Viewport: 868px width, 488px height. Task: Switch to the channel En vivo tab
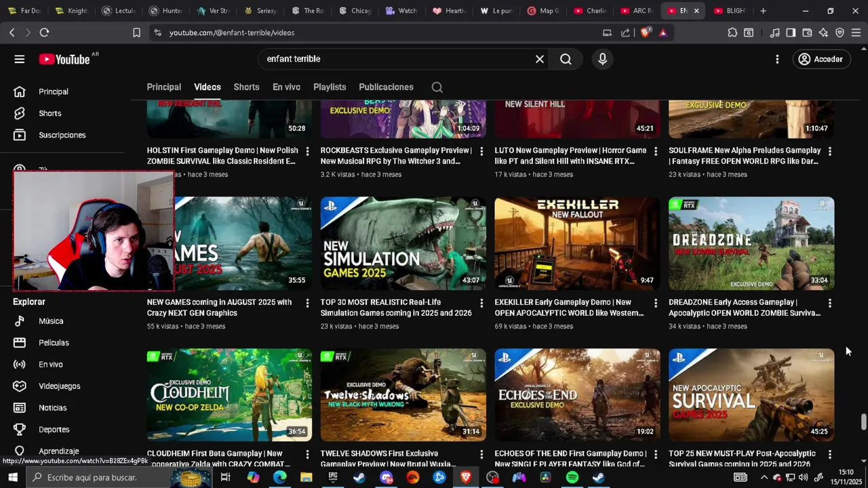click(x=286, y=87)
